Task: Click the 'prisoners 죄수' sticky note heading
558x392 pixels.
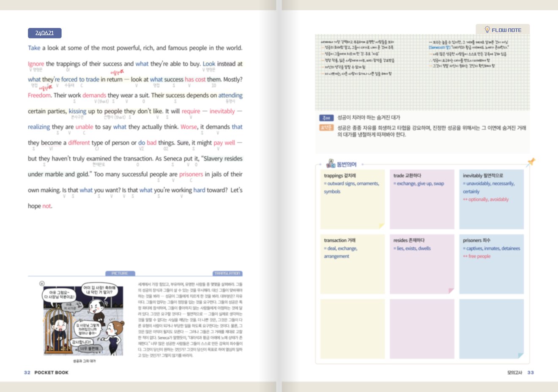Action: (x=476, y=240)
